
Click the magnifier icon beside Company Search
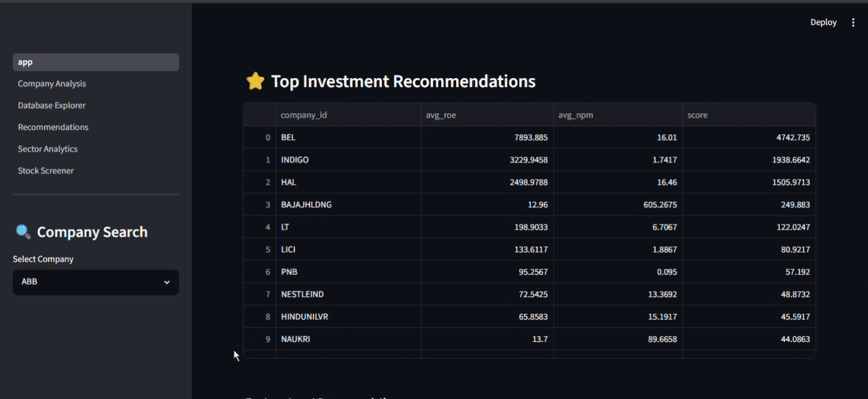[x=23, y=231]
